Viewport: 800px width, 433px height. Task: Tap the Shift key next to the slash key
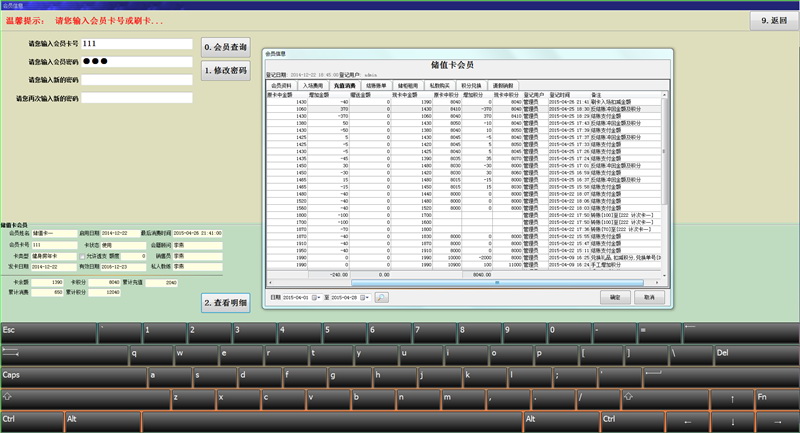(664, 400)
